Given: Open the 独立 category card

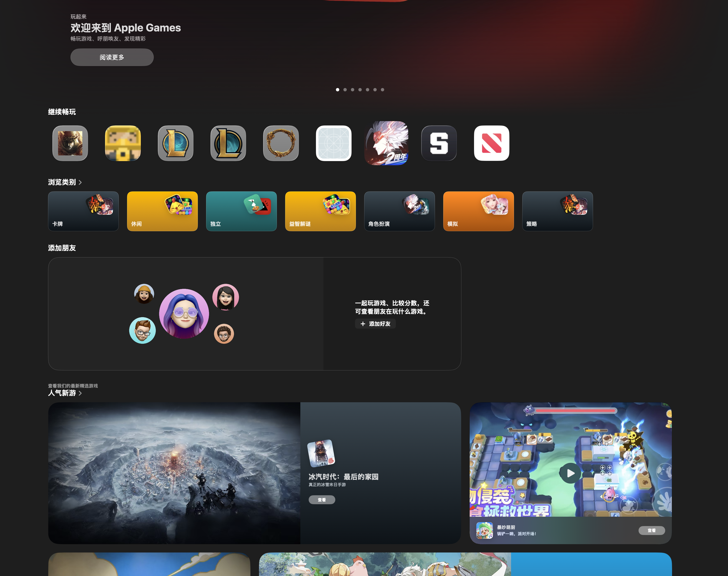Looking at the screenshot, I should click(241, 211).
